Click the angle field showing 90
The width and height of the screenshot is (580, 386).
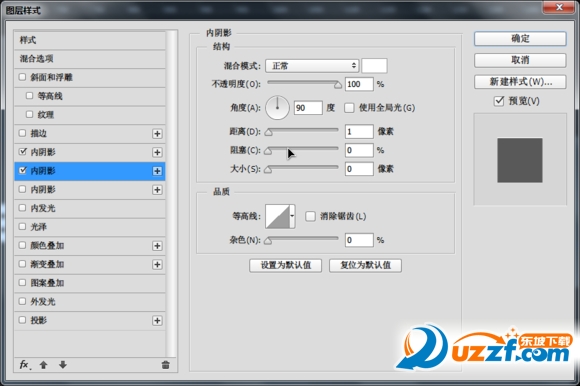308,108
